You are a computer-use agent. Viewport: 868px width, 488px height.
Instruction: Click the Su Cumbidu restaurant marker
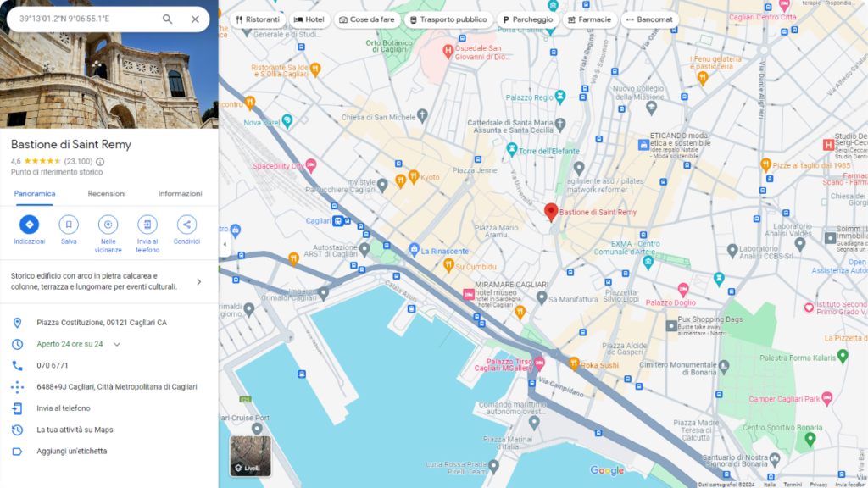coord(448,265)
